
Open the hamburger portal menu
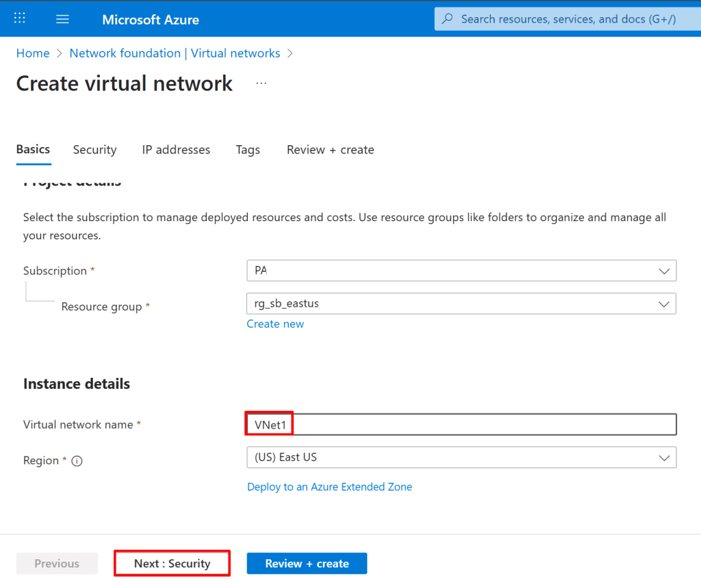(x=62, y=18)
